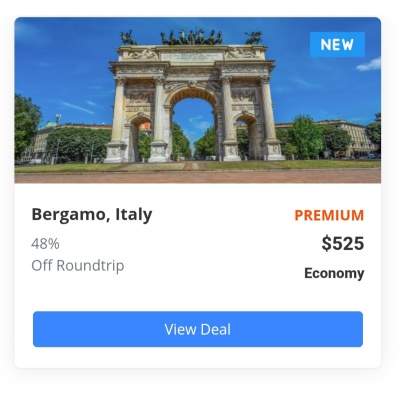Click the Off Roundtrip text

(78, 266)
